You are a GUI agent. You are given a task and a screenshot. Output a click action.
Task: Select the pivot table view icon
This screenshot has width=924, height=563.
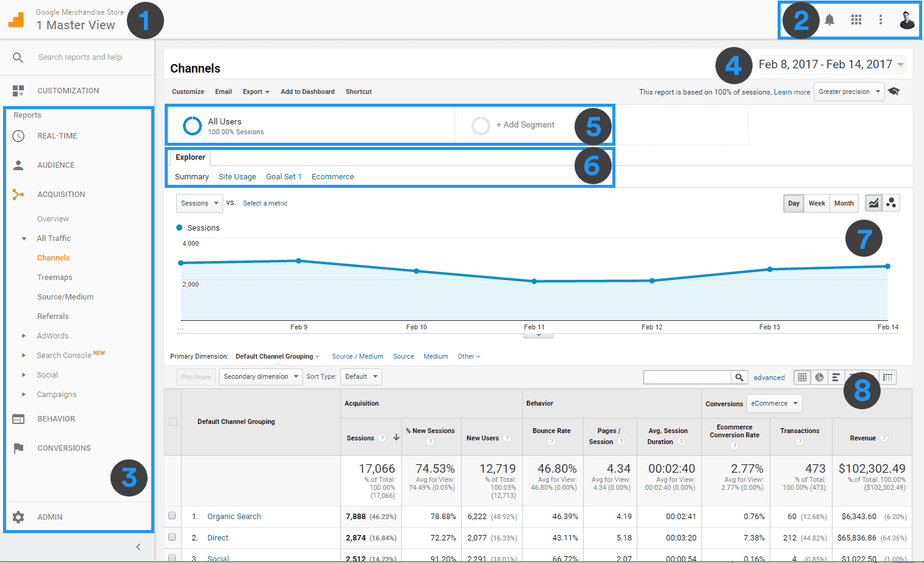point(888,377)
